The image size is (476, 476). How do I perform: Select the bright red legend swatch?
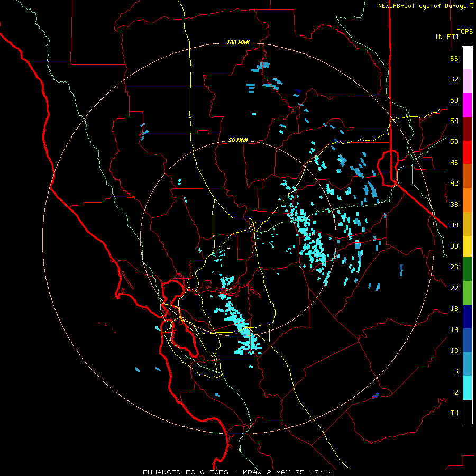467,152
